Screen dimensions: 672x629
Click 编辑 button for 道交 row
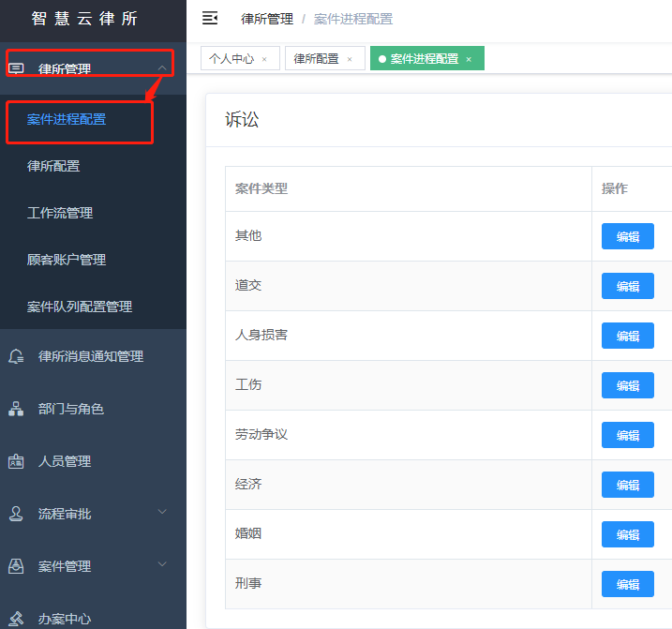coord(627,286)
